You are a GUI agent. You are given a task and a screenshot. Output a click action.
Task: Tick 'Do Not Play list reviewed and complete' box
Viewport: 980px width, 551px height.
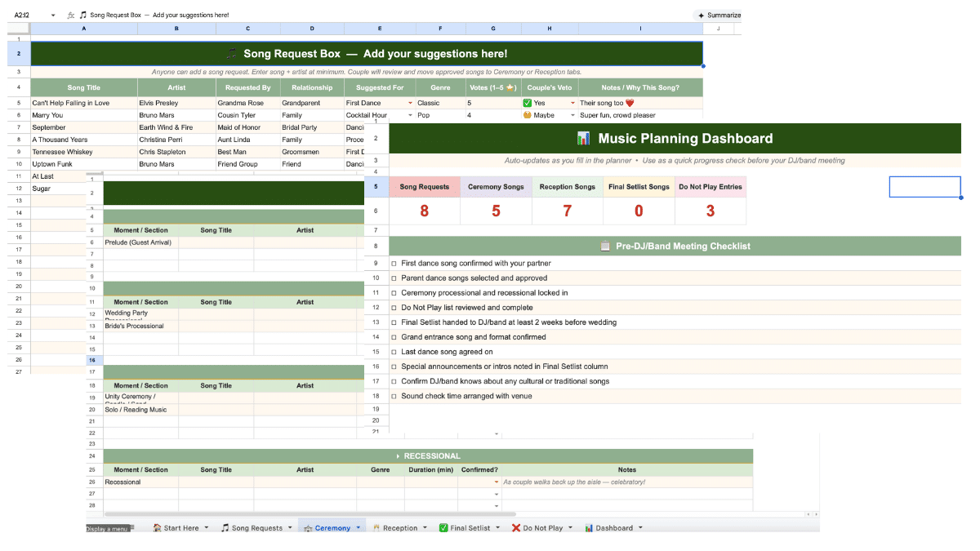pyautogui.click(x=394, y=308)
